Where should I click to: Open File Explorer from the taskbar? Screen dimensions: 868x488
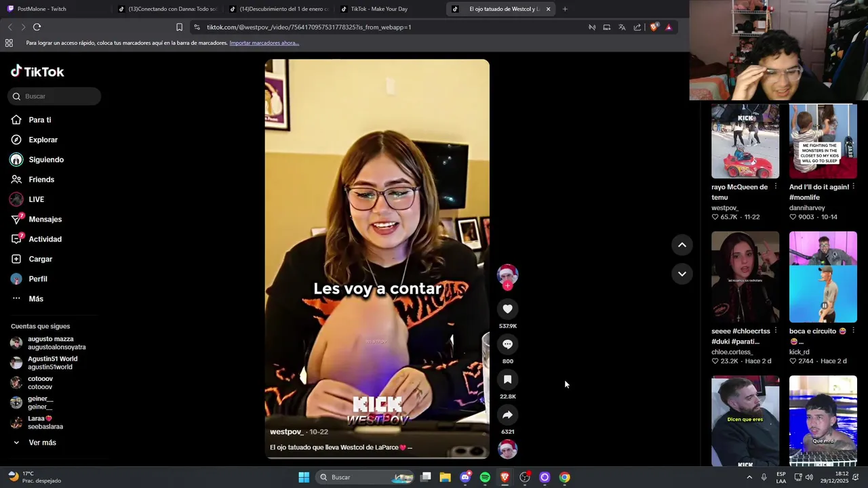click(446, 477)
